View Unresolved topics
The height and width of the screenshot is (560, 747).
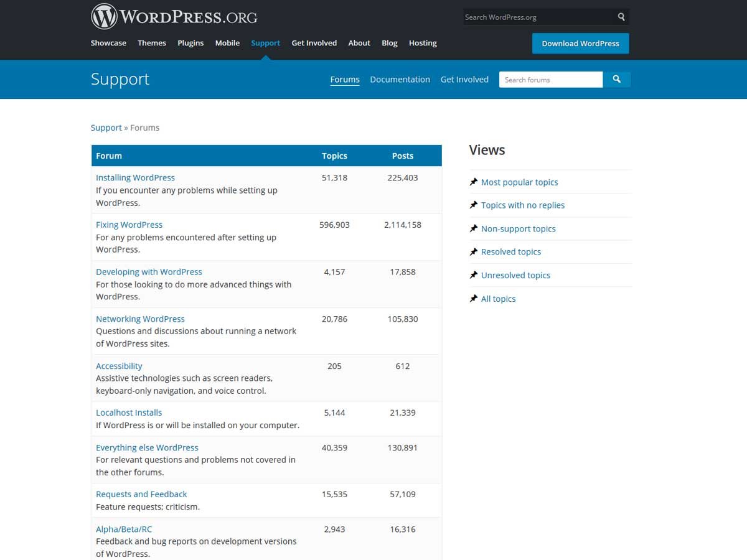click(515, 275)
